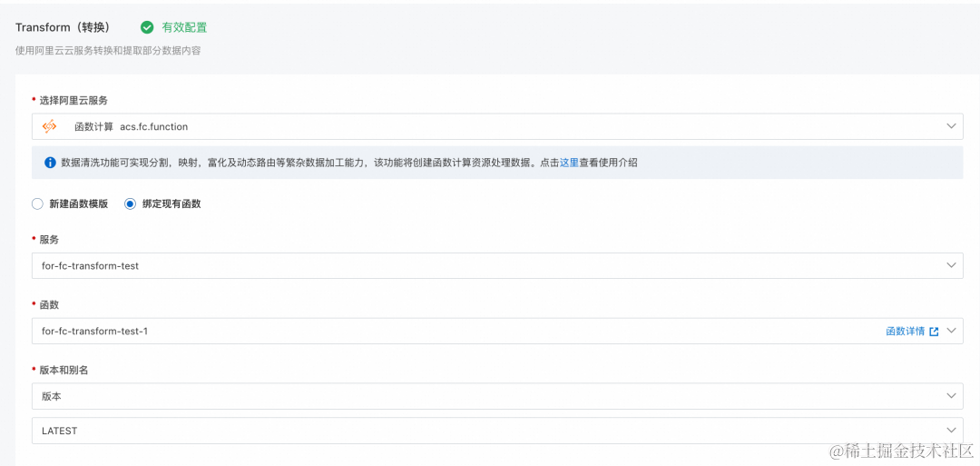
Task: Expand chevron of acs.fc.function selector
Action: [x=951, y=126]
